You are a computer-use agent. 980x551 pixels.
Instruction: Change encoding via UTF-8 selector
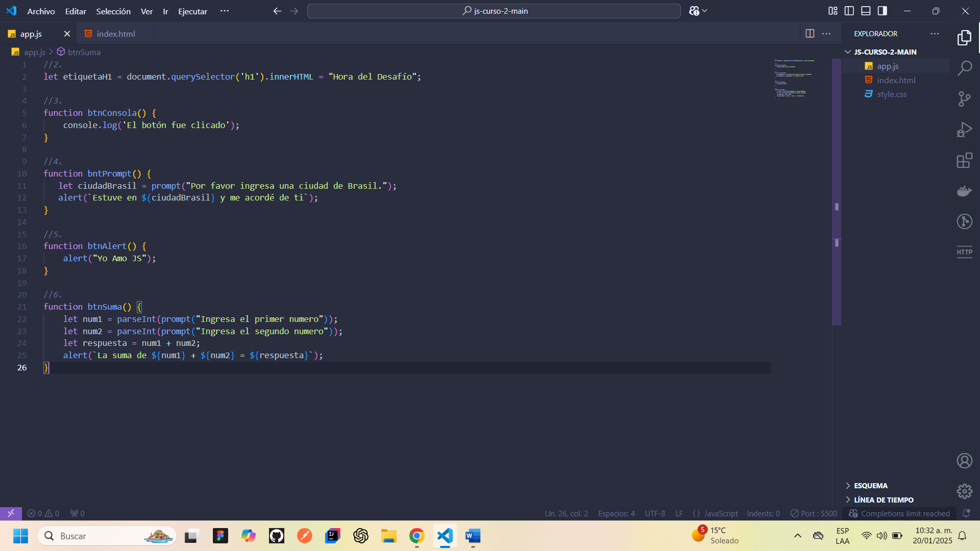[x=655, y=513]
